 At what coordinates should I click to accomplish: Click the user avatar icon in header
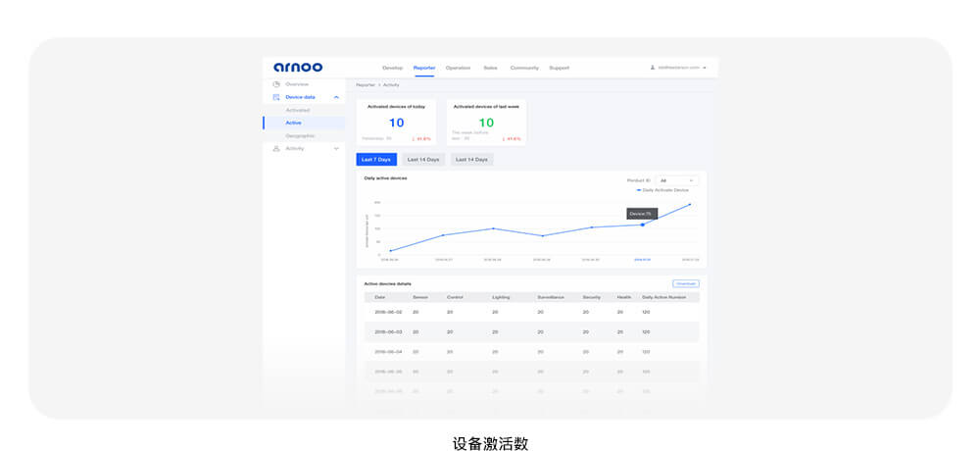tap(653, 68)
